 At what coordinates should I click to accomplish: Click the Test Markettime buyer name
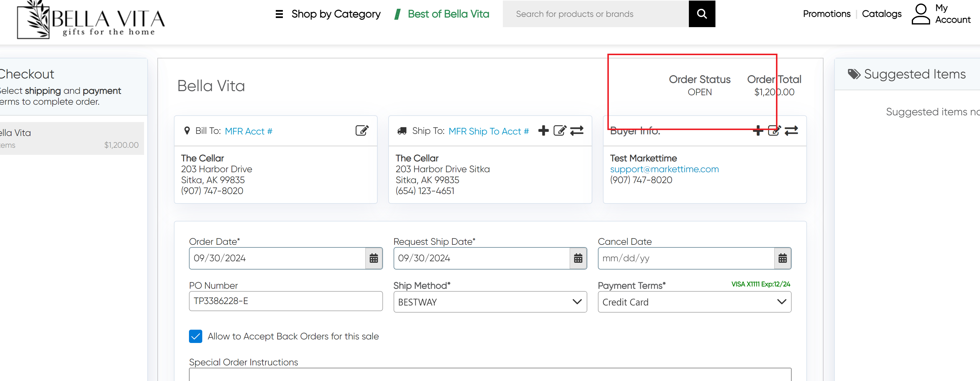pos(643,158)
